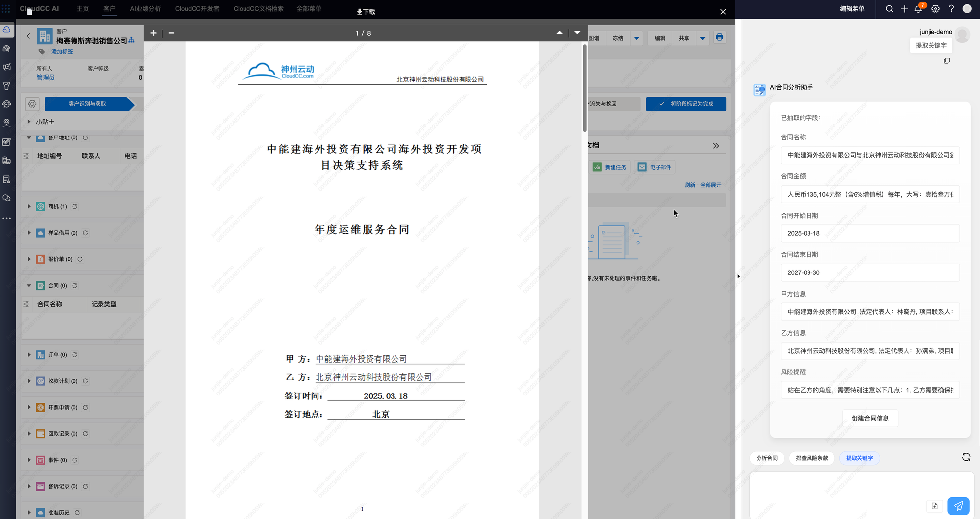Collapse the 合同 related list
Image resolution: width=980 pixels, height=519 pixels.
pos(29,286)
